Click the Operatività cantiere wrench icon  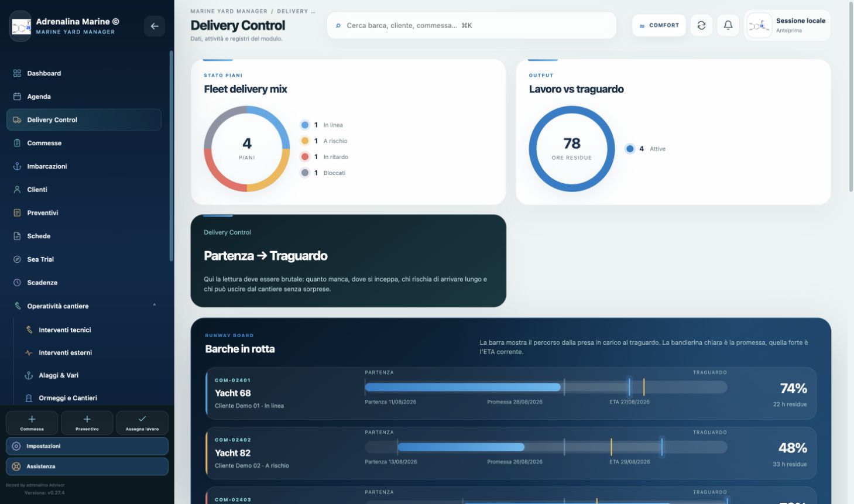pos(17,306)
